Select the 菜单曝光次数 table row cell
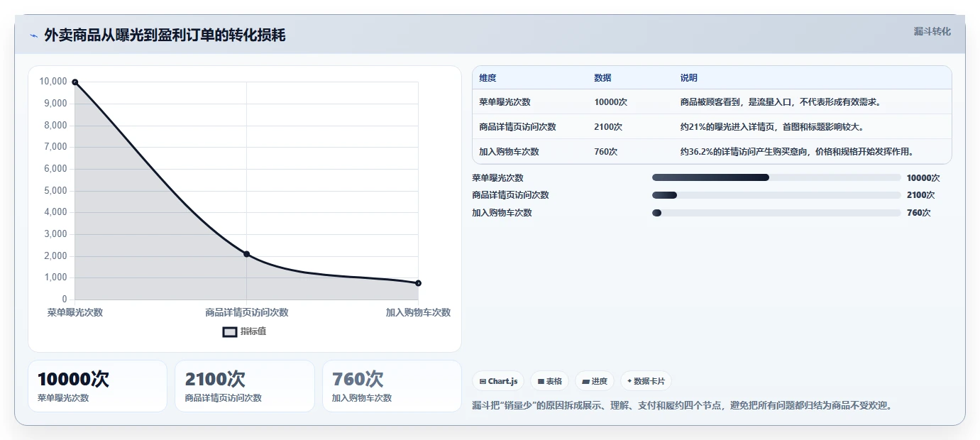 (x=505, y=102)
